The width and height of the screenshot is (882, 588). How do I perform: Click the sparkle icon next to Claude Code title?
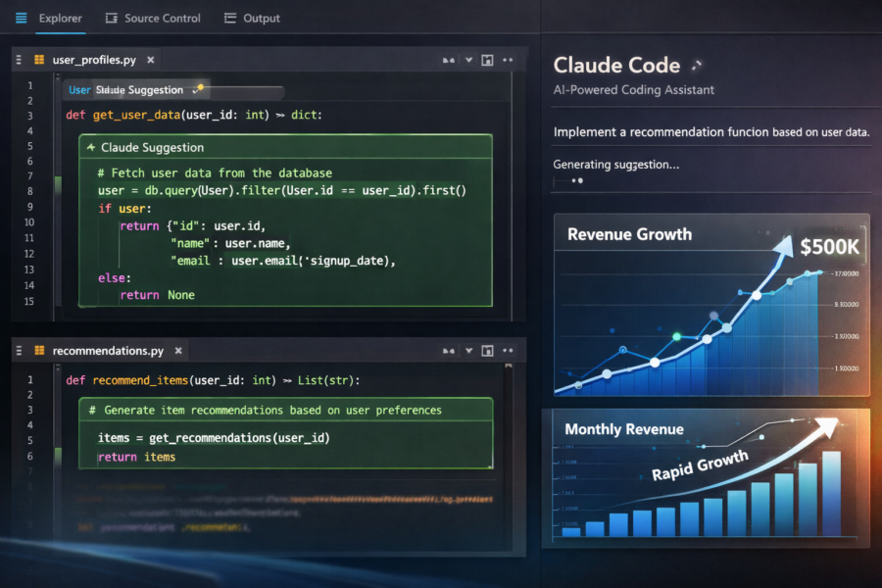coord(697,66)
